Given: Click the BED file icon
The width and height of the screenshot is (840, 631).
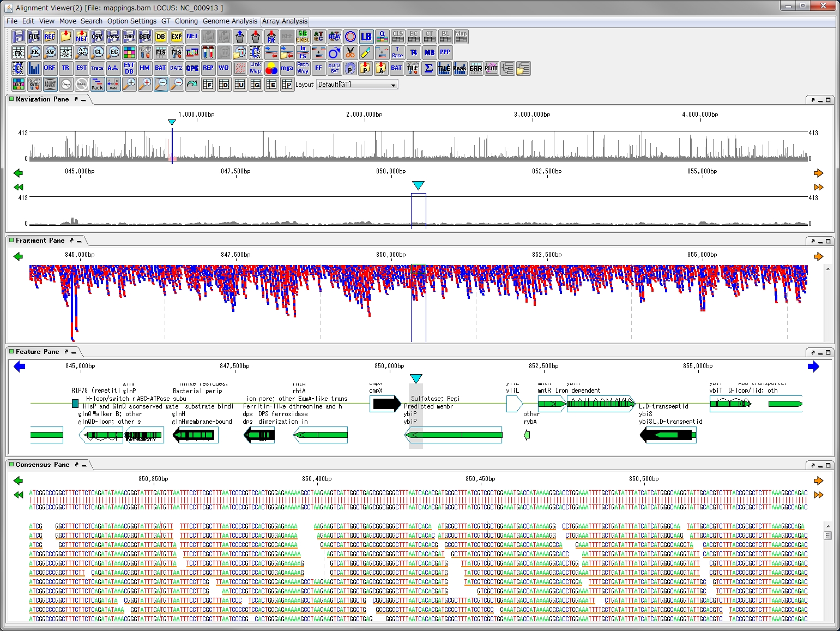Looking at the screenshot, I should [x=145, y=37].
